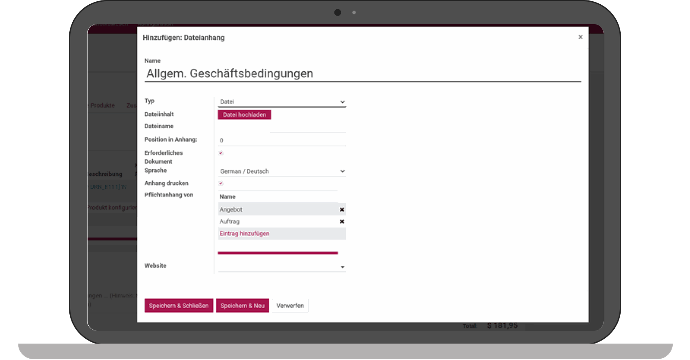Save with Speichern & Schließen
Viewport: 690px width, 360px height.
point(179,306)
